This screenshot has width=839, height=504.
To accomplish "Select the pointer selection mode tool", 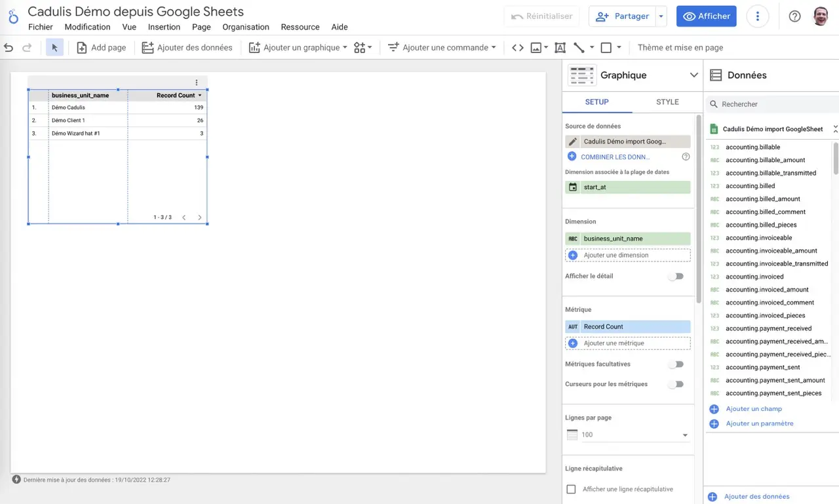I will pos(54,47).
